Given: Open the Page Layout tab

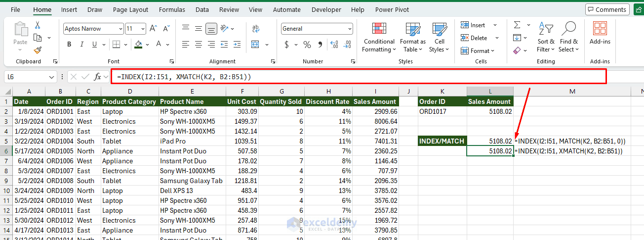Looking at the screenshot, I should point(130,9).
